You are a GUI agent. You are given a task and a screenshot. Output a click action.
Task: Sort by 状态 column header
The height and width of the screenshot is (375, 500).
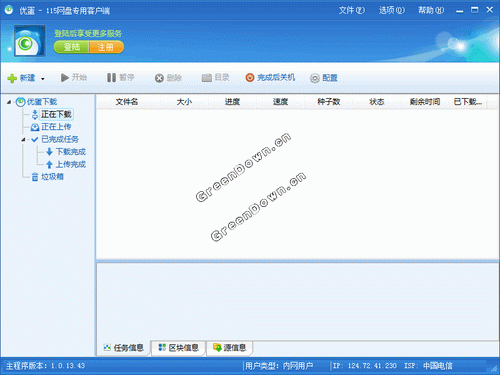[377, 102]
